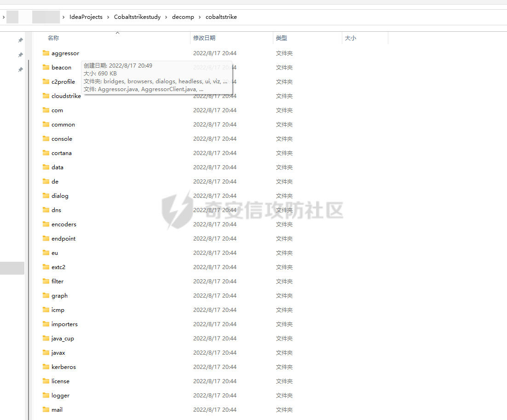Click the filter folder icon
The image size is (507, 420).
[46, 281]
